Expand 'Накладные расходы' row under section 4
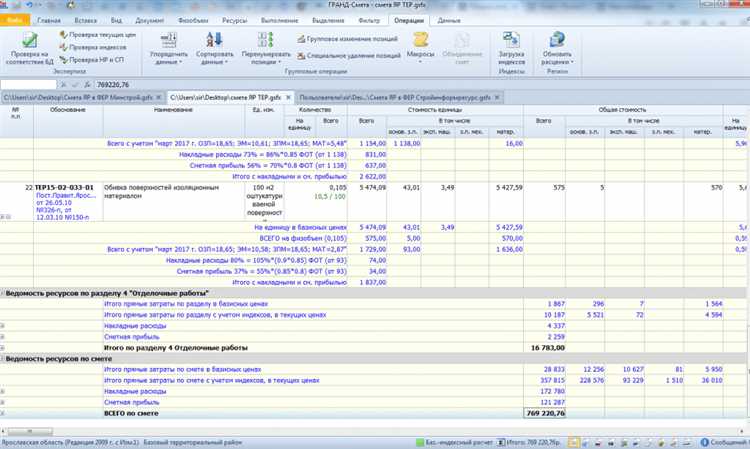 [5, 325]
